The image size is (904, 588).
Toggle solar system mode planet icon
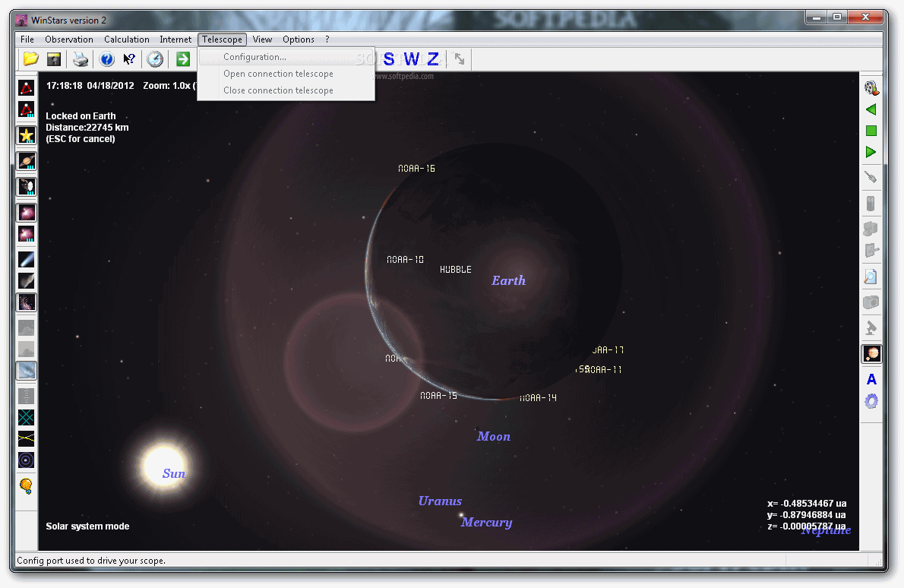[871, 353]
